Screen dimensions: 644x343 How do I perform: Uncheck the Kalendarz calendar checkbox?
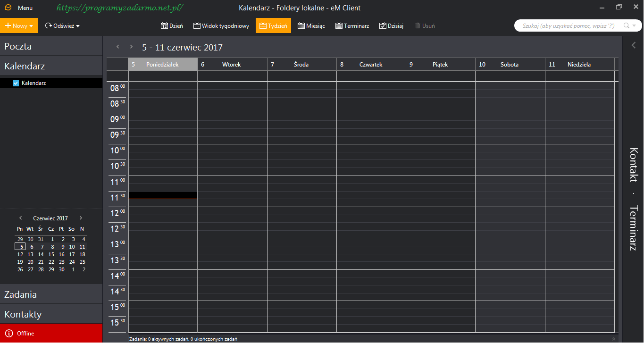(16, 83)
